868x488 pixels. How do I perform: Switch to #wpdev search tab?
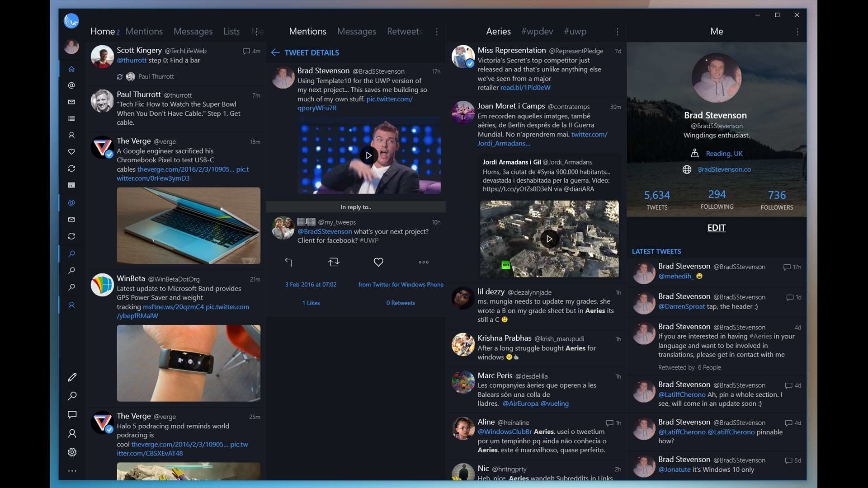[x=537, y=31]
